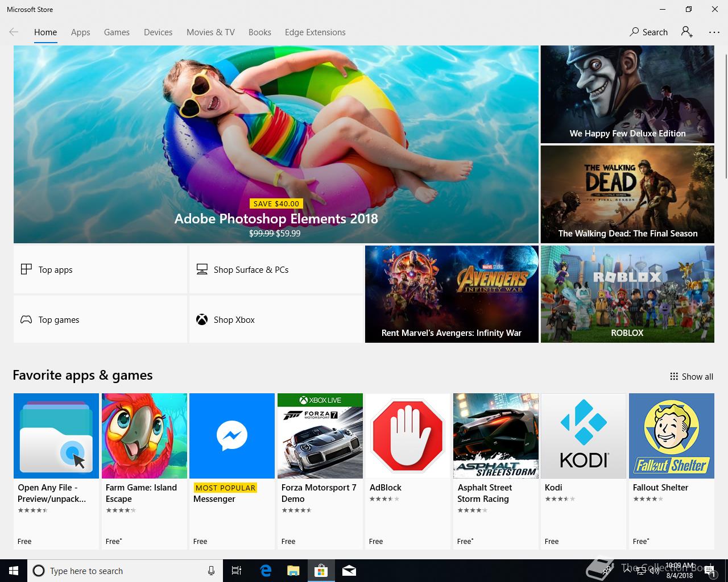Open The Walking Dead: The Final Season tile

pyautogui.click(x=627, y=194)
